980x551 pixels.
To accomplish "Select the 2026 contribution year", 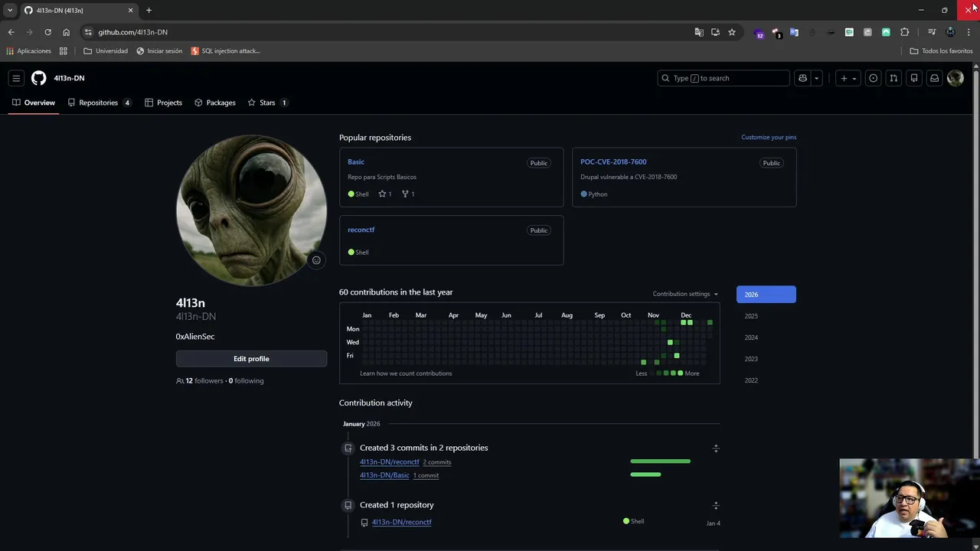I will [x=766, y=295].
